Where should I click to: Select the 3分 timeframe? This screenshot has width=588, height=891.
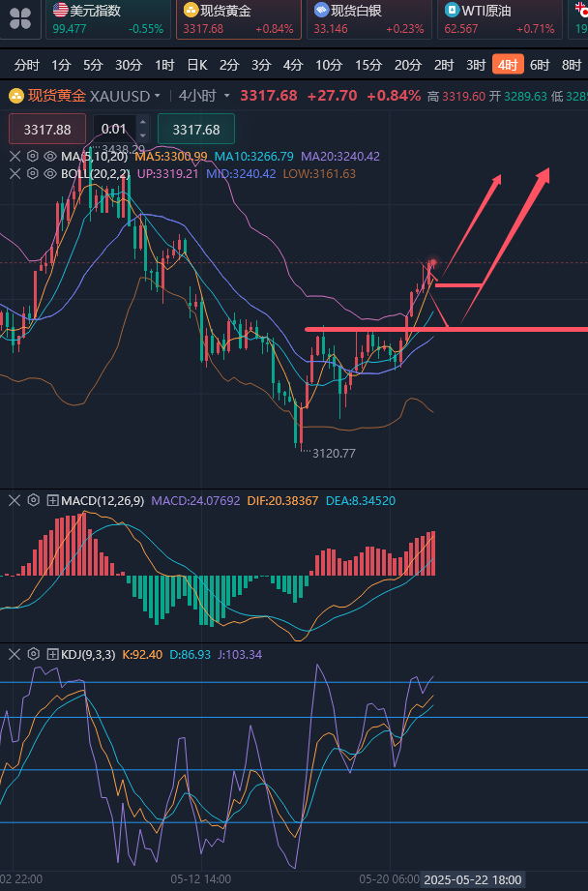pos(261,66)
